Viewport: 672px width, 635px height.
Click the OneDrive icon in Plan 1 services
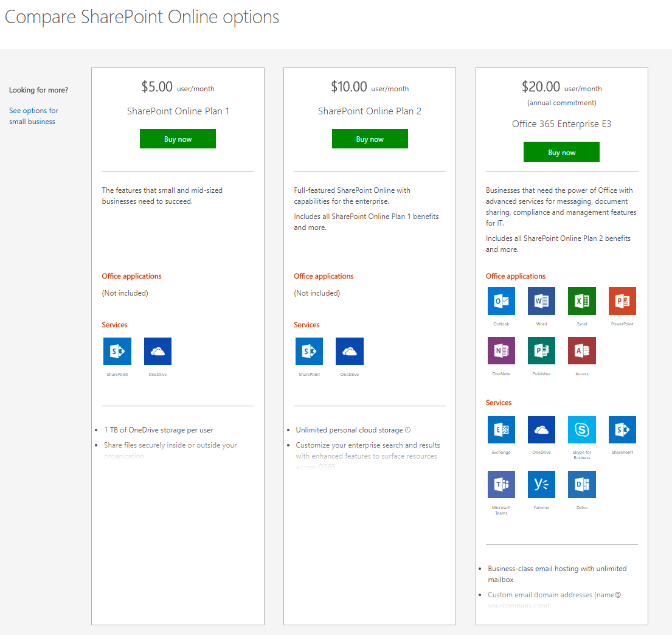coord(158,351)
